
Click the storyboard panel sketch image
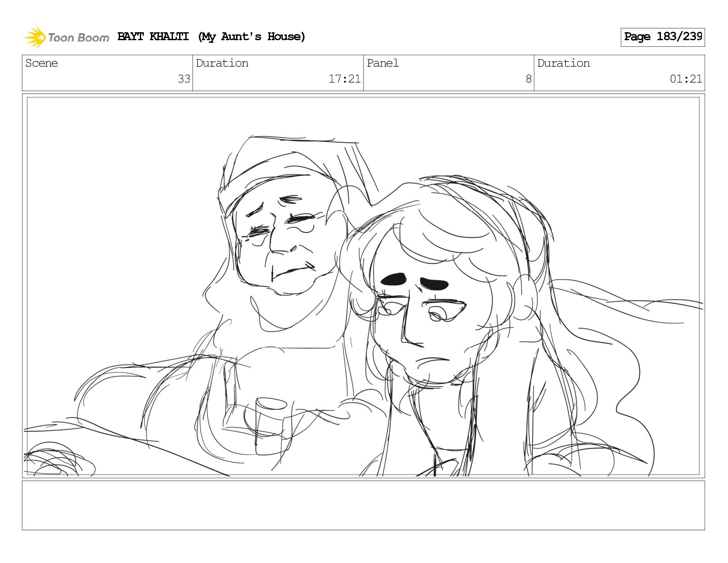(x=364, y=286)
